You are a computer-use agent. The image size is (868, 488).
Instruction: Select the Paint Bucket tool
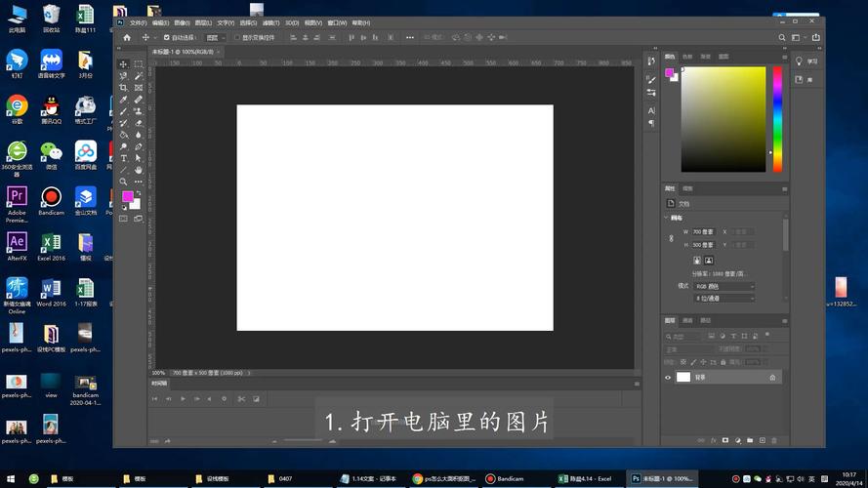[x=123, y=135]
